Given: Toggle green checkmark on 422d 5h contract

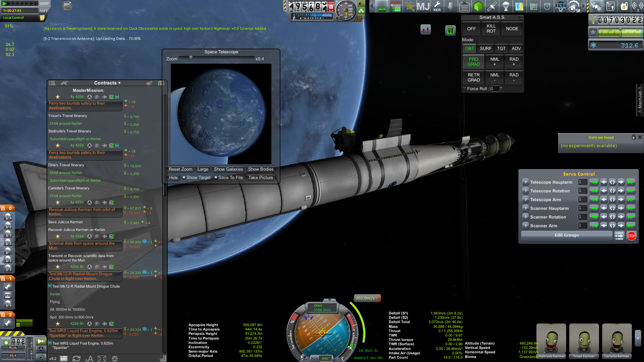Looking at the screenshot, I should pos(112,324).
